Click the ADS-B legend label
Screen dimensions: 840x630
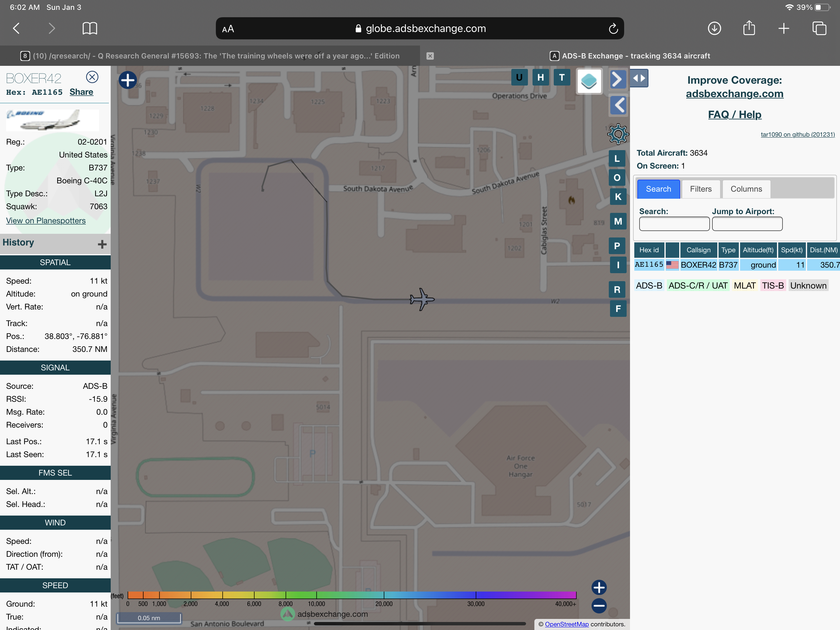pyautogui.click(x=649, y=285)
